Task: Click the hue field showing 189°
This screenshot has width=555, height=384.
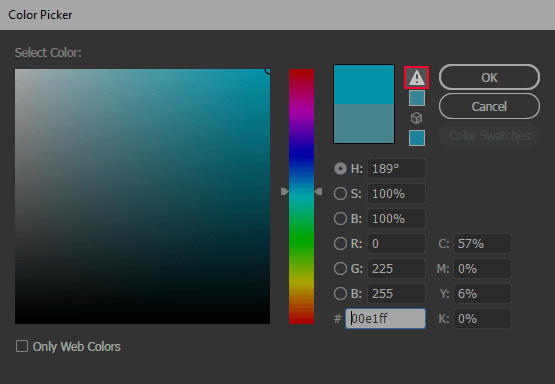Action: [x=396, y=168]
